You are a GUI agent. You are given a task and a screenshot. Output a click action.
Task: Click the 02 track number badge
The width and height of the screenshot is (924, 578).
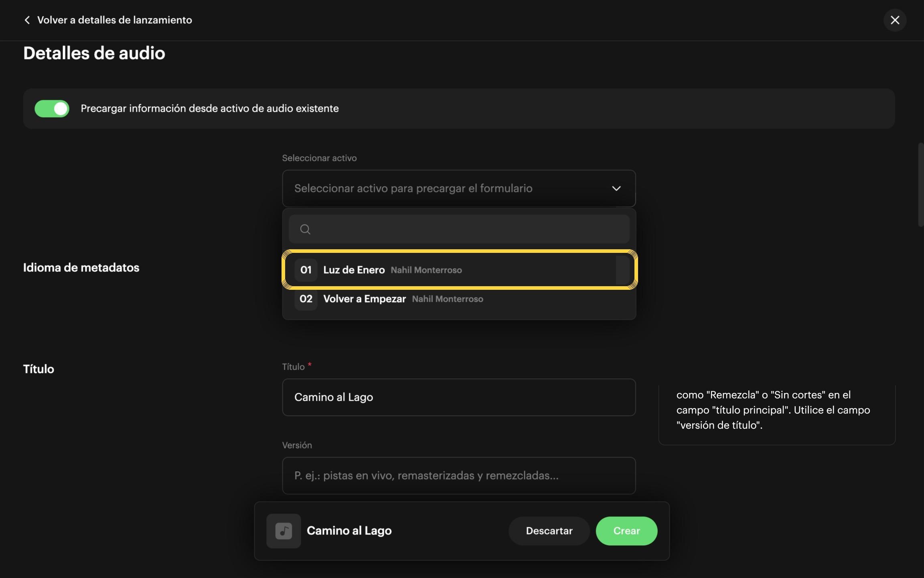coord(306,299)
